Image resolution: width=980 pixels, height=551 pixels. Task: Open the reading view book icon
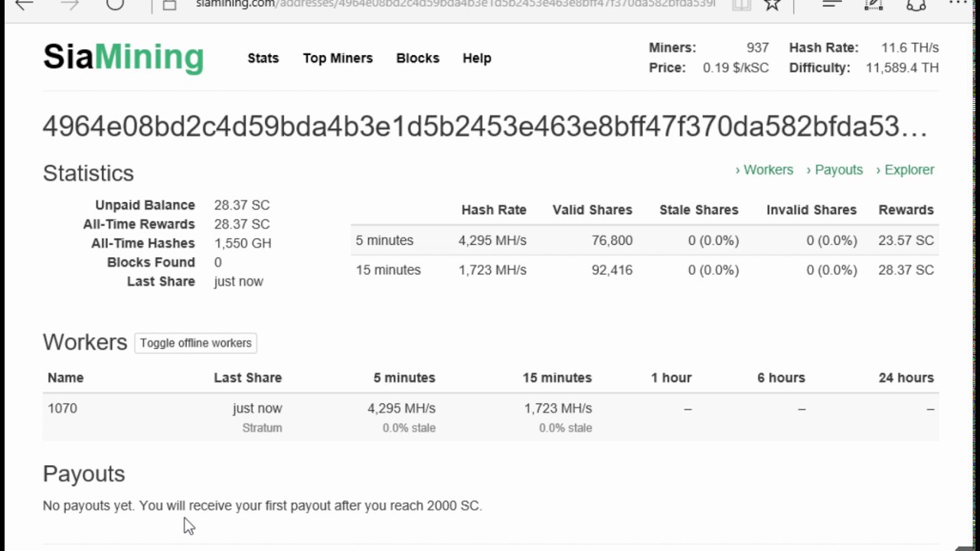pyautogui.click(x=740, y=5)
